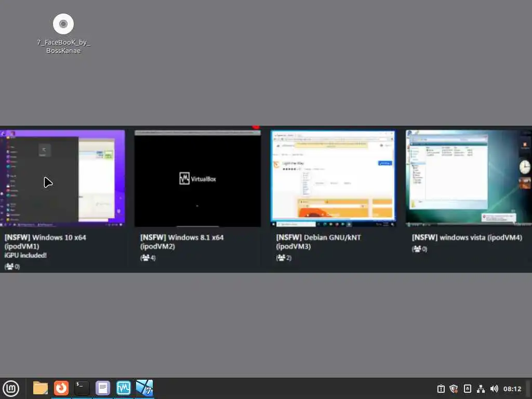This screenshot has width=532, height=399.
Task: Launch Firefox from the taskbar
Action: (61, 388)
